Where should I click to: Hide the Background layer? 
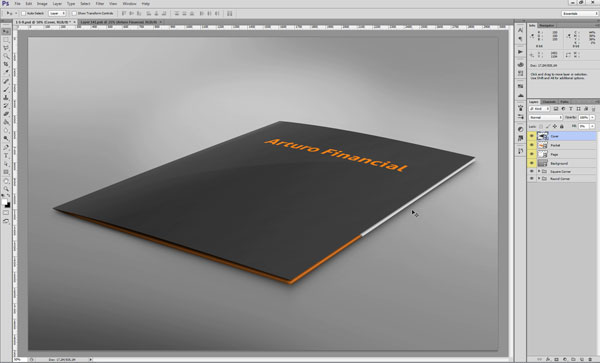(x=532, y=163)
